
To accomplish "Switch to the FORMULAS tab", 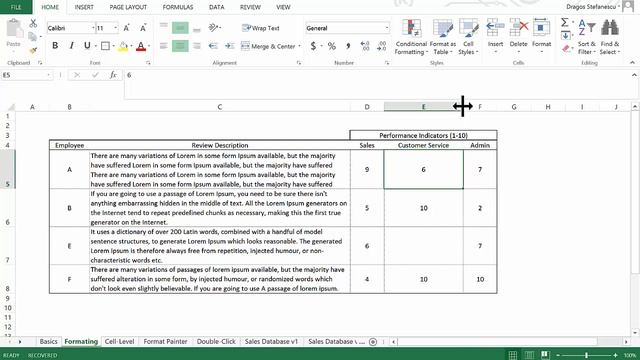I will [178, 7].
